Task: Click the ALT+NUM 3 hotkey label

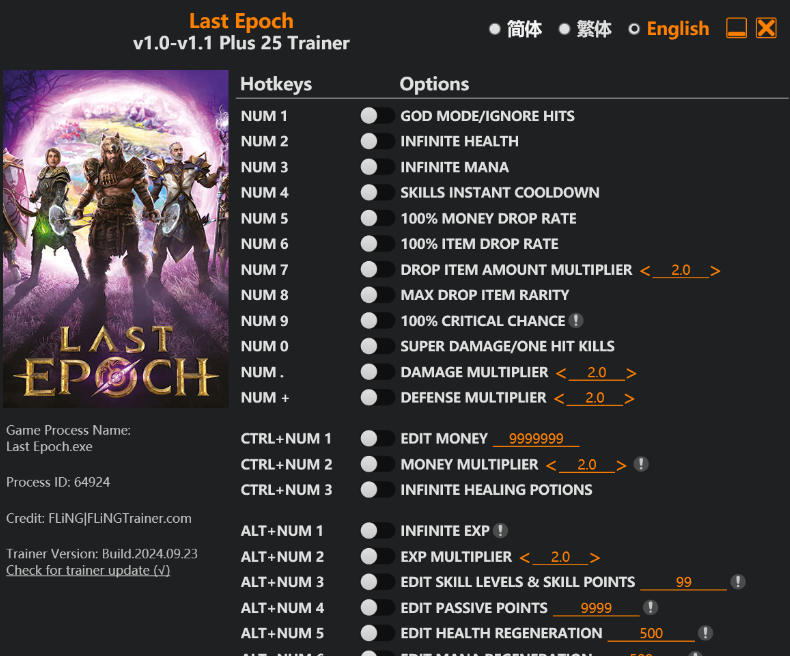Action: coord(282,582)
